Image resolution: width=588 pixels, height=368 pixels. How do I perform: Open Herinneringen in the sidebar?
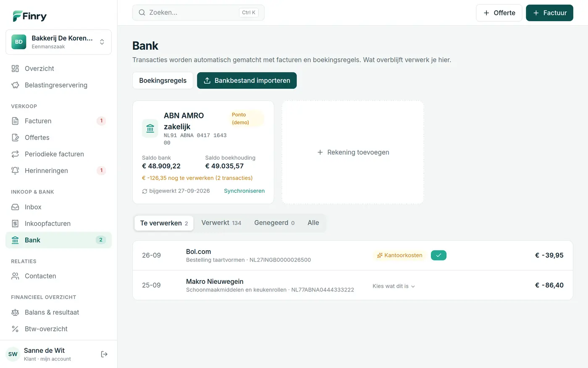point(58,170)
